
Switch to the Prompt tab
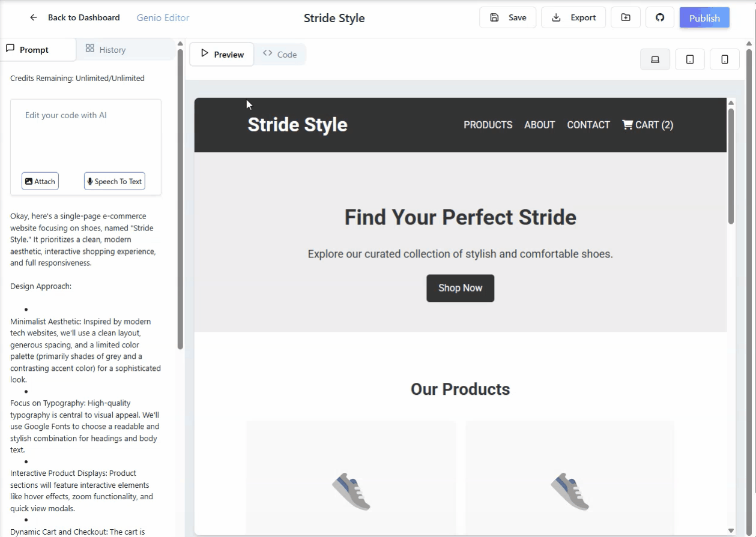click(38, 49)
